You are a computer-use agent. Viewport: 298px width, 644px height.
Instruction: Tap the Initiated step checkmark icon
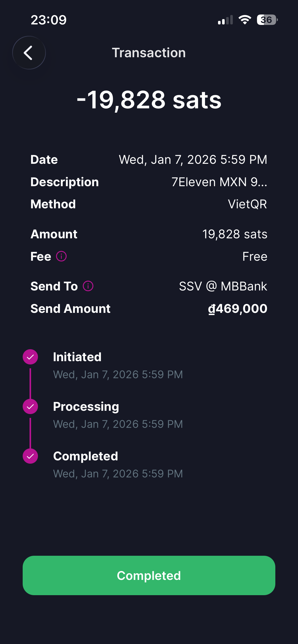pos(30,357)
